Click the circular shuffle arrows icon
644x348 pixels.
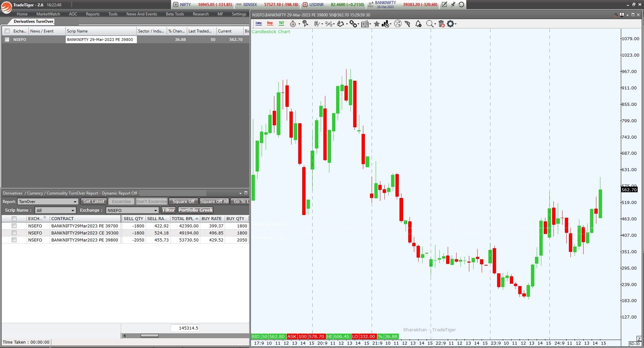click(x=398, y=24)
